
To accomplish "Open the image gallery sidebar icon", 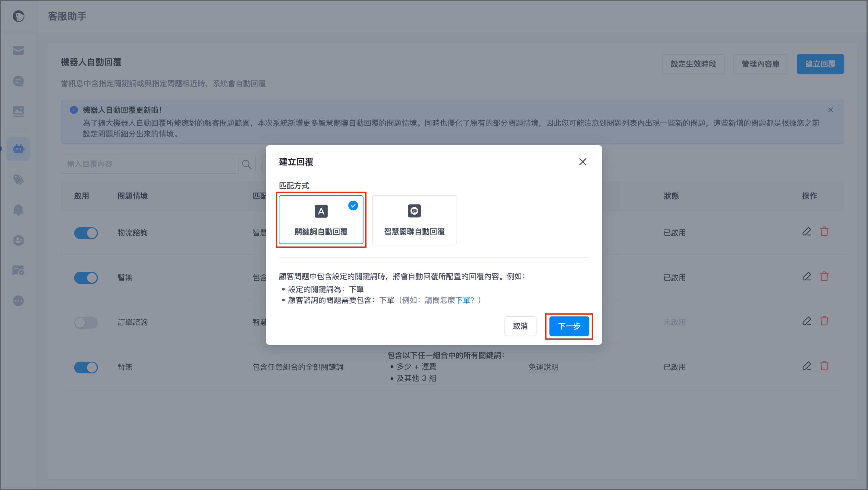I will click(x=18, y=111).
